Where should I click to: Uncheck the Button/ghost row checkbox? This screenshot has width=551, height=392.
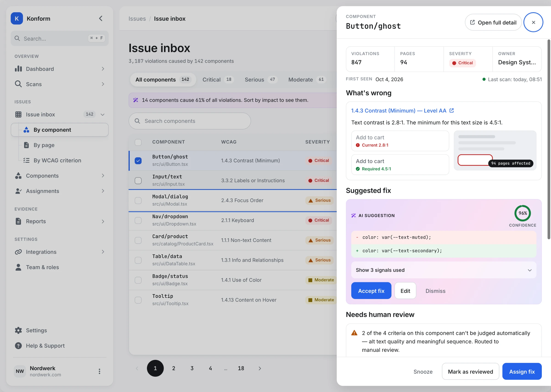[138, 161]
